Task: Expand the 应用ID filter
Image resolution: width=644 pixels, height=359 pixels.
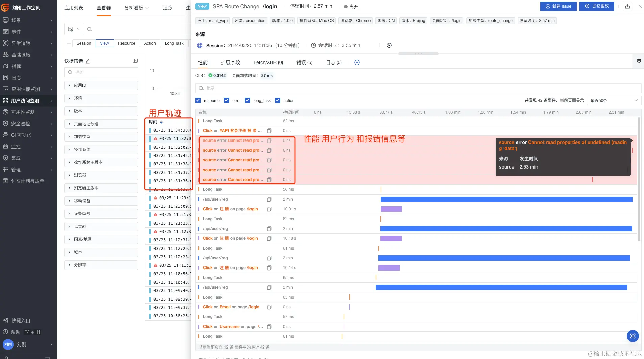Action: (101, 85)
